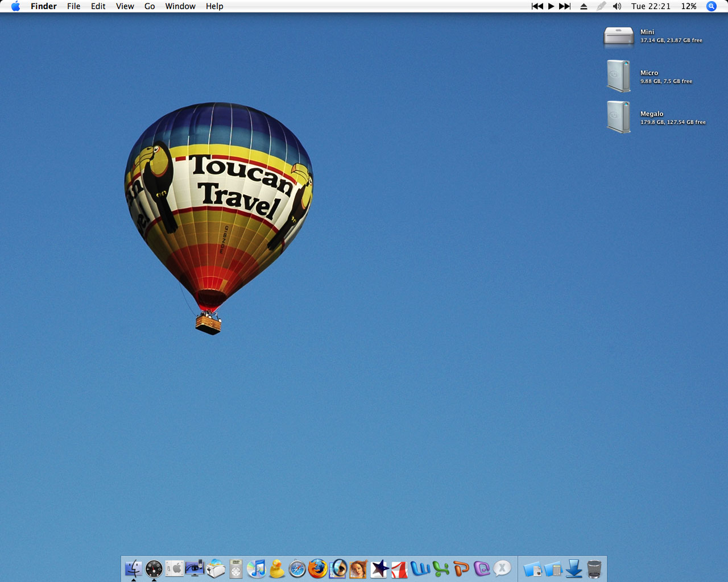The height and width of the screenshot is (582, 728).
Task: Click the greyed pen nib menu bar icon
Action: click(601, 6)
